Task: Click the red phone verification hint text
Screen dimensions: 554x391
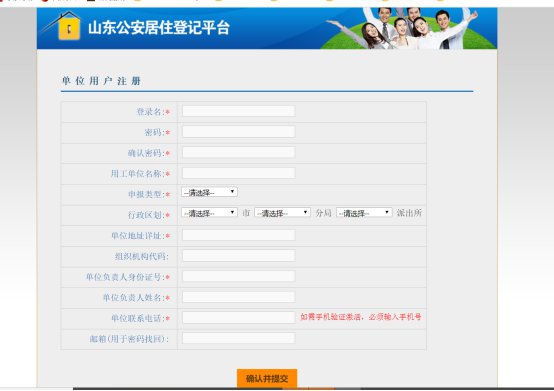Action: tap(361, 317)
